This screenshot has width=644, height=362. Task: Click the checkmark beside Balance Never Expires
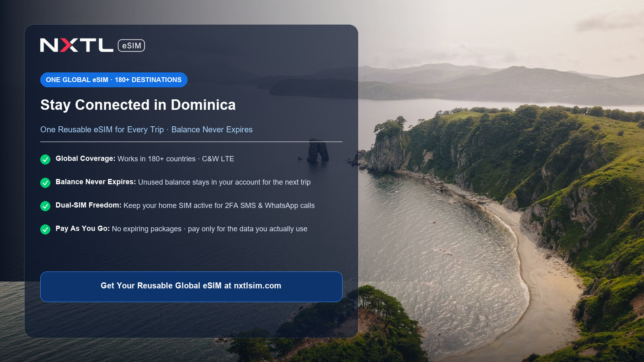coord(45,183)
